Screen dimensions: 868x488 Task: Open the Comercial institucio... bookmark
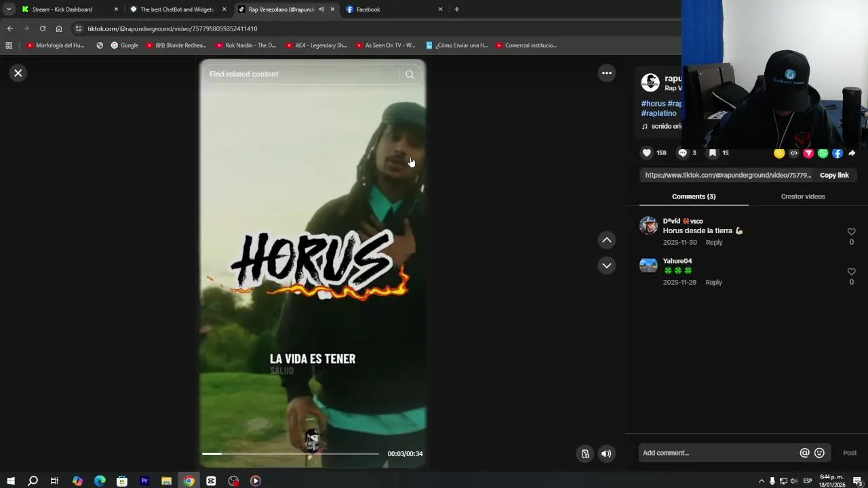pos(526,45)
